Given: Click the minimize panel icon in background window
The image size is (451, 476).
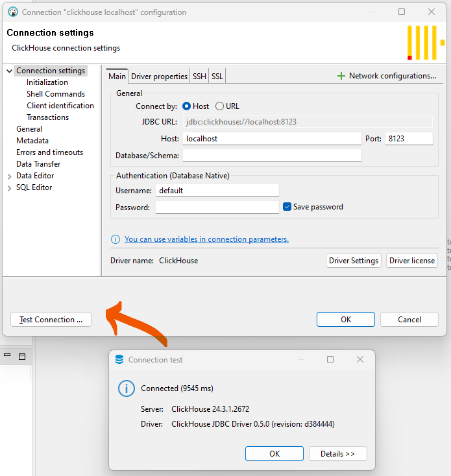Looking at the screenshot, I should click(7, 355).
